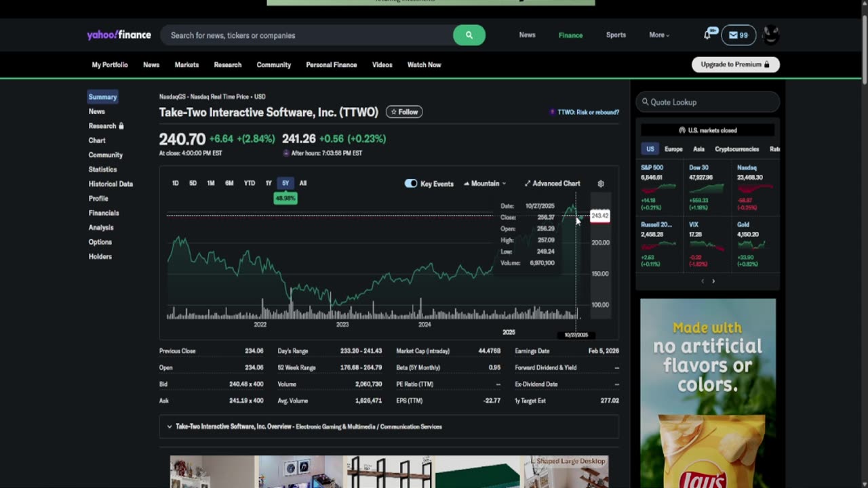This screenshot has width=868, height=488.
Task: Open My Portfolio in the navigation bar
Action: tap(110, 65)
